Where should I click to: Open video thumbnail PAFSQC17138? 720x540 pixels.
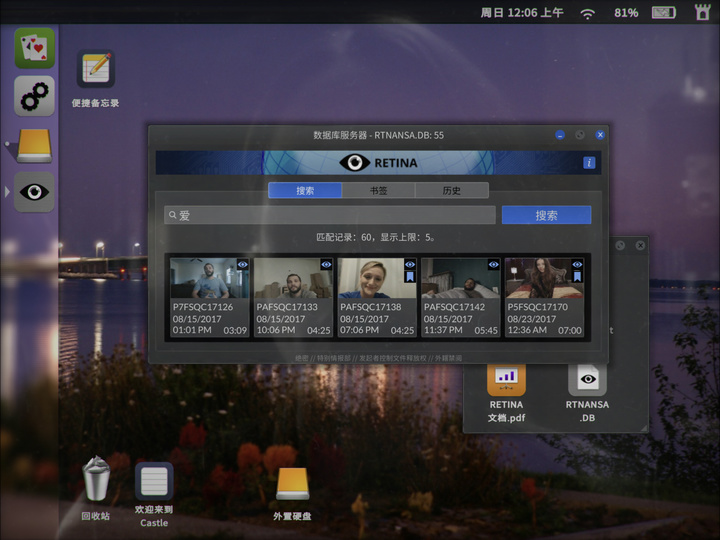point(377,278)
